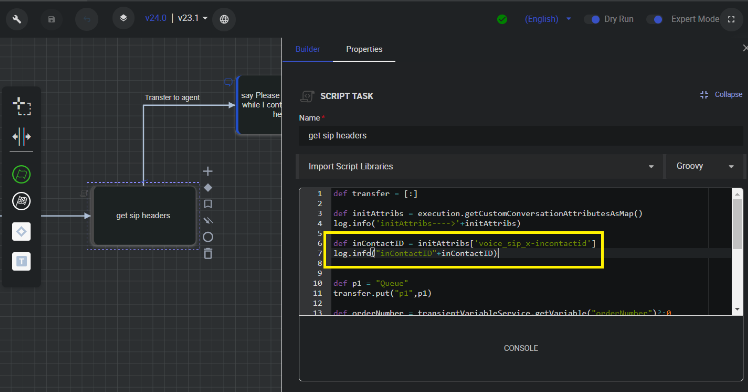Click the Script Task header icon
This screenshot has height=392, width=748.
pos(307,96)
